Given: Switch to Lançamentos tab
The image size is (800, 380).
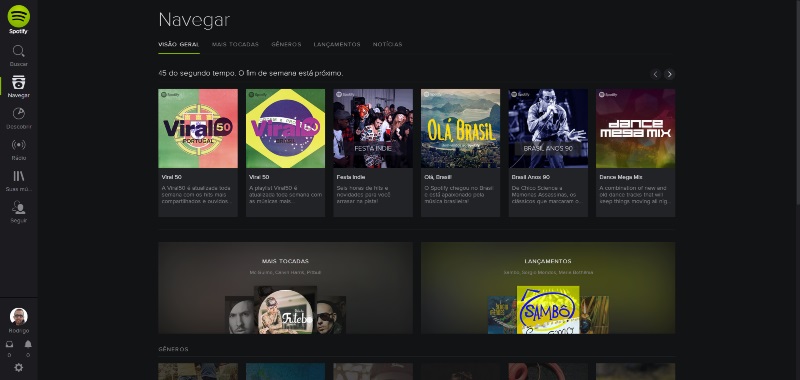Looking at the screenshot, I should pyautogui.click(x=337, y=44).
